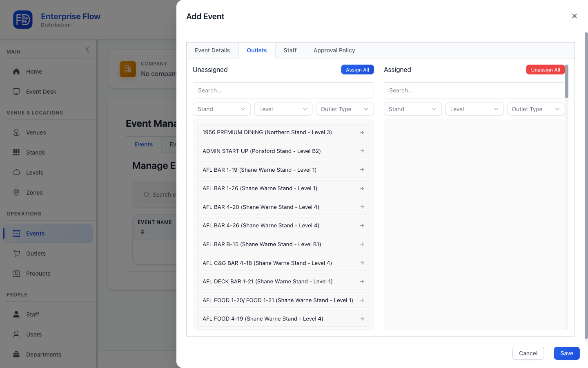
Task: Click the orange company building icon
Action: click(x=128, y=69)
